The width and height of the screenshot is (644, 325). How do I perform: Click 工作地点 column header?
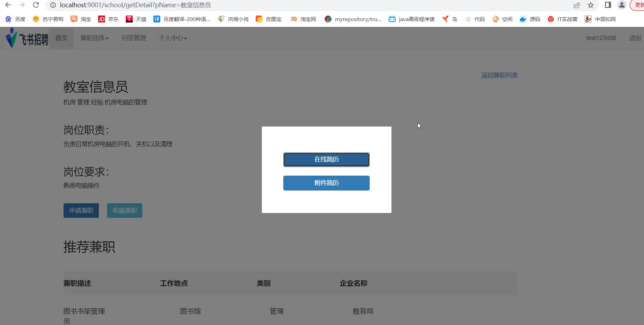click(174, 283)
